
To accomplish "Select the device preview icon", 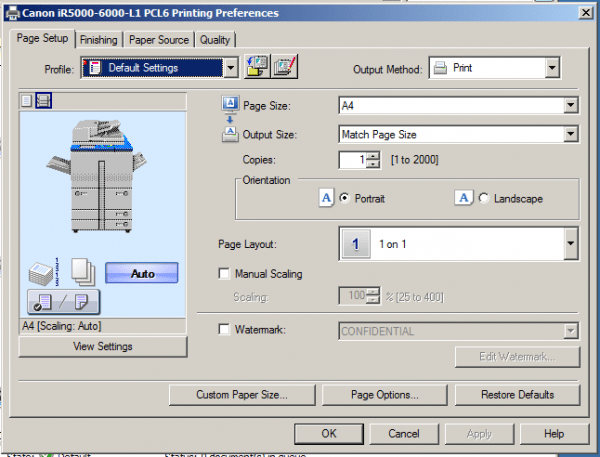I will point(43,101).
